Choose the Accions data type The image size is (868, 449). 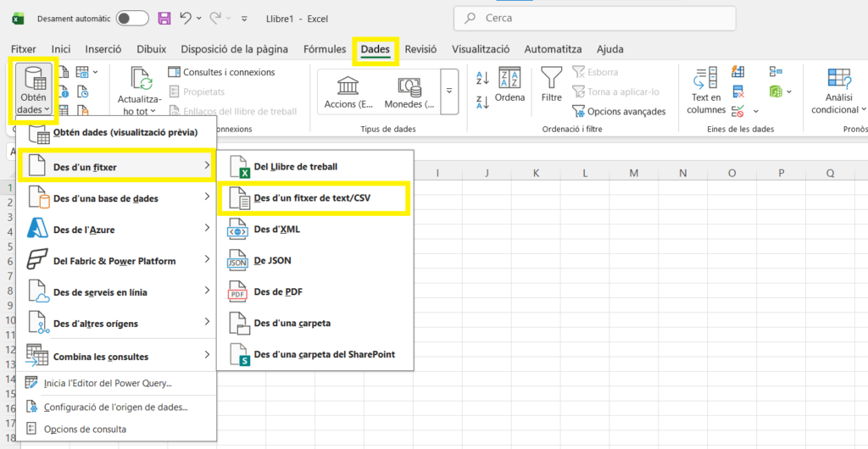click(348, 92)
